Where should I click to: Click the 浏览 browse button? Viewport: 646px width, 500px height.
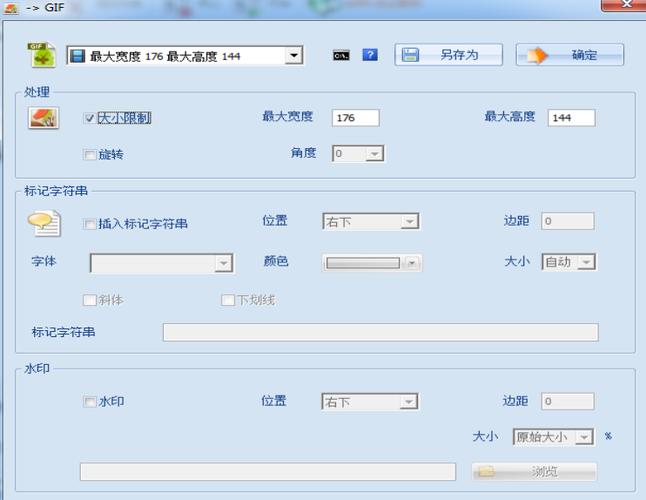pyautogui.click(x=535, y=471)
